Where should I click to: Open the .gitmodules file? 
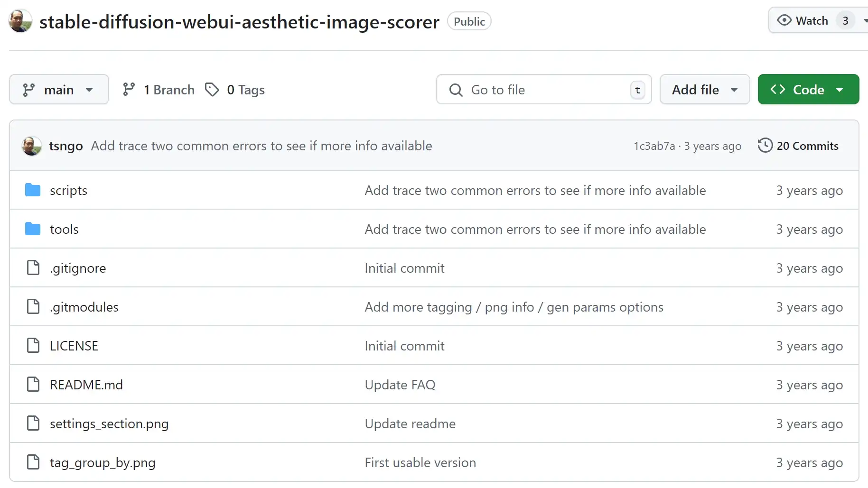coord(84,307)
